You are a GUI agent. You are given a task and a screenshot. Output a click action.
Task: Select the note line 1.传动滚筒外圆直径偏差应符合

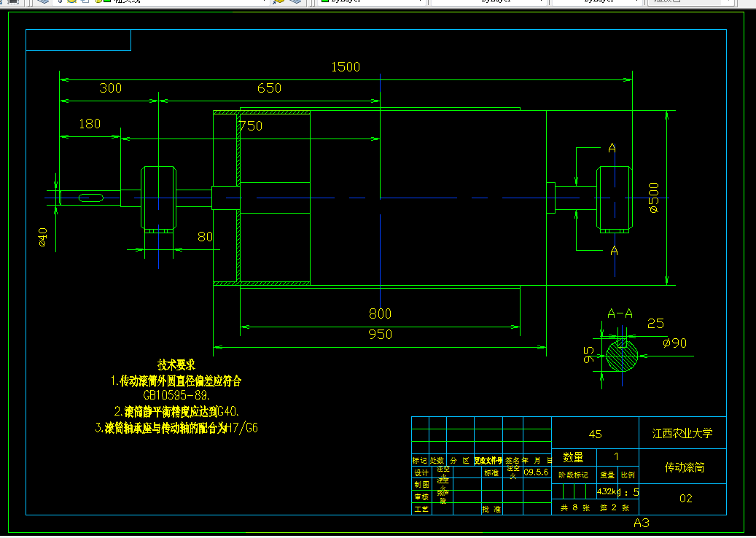pos(176,381)
